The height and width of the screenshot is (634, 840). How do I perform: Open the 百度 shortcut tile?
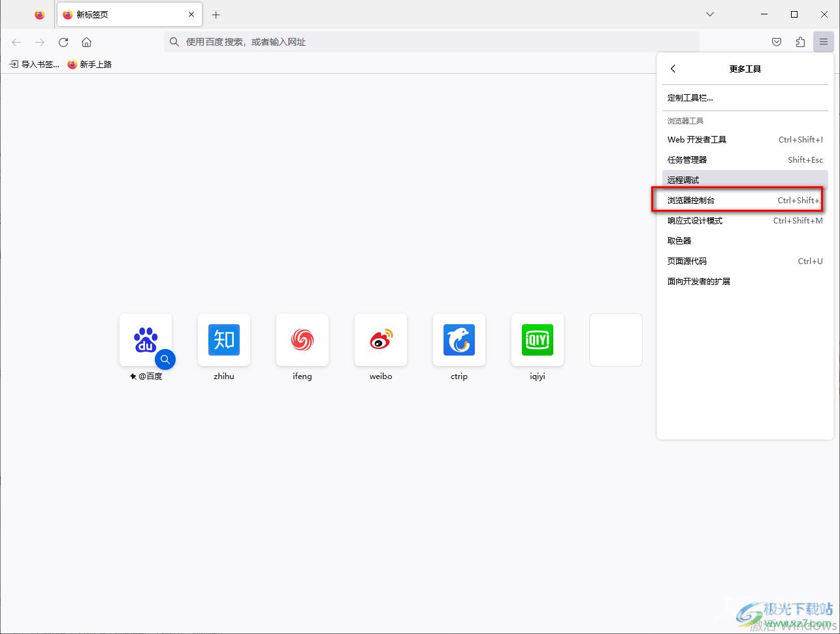[x=146, y=340]
